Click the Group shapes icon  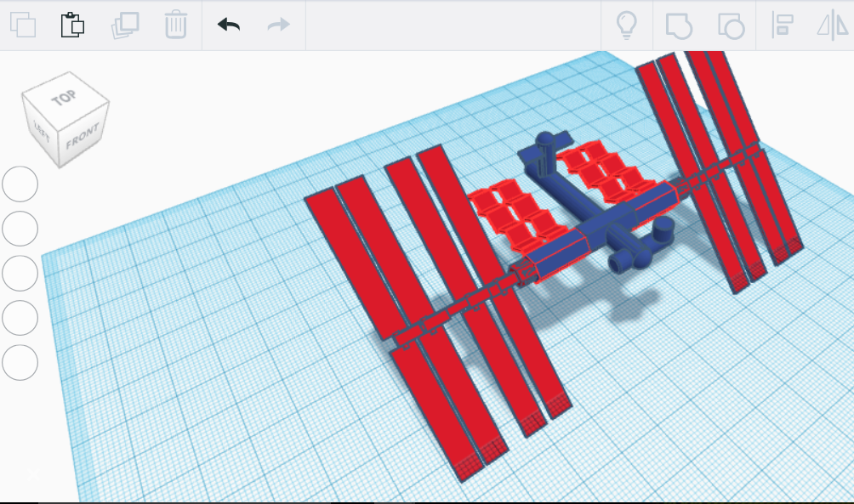pyautogui.click(x=679, y=25)
